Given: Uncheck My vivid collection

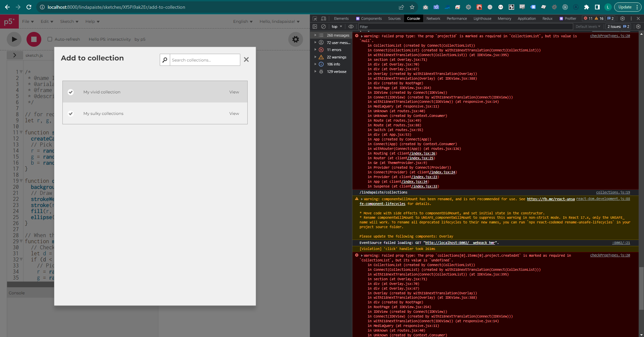Looking at the screenshot, I should (x=70, y=92).
